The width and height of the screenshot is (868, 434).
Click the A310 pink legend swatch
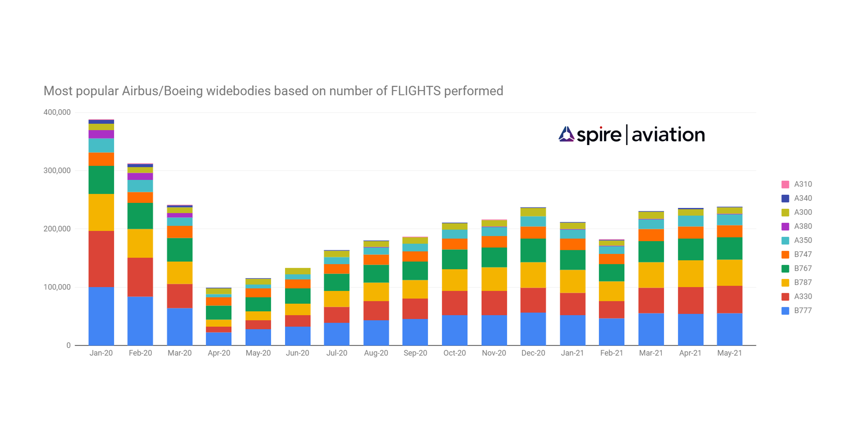coord(785,185)
